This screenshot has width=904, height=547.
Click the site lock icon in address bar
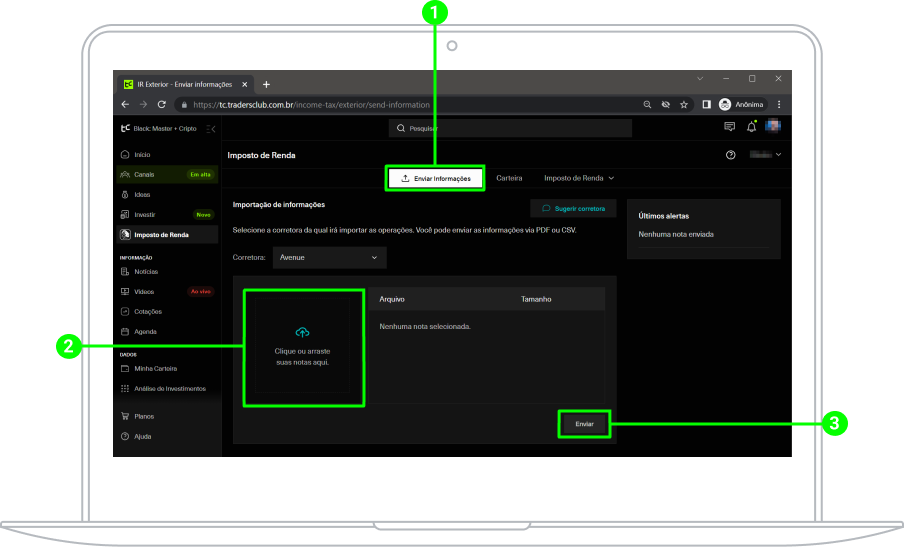tap(184, 105)
